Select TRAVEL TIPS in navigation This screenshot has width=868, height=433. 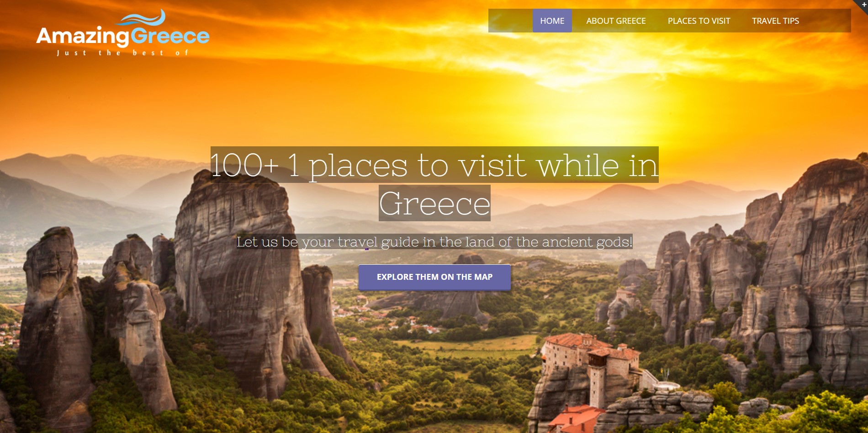(775, 21)
